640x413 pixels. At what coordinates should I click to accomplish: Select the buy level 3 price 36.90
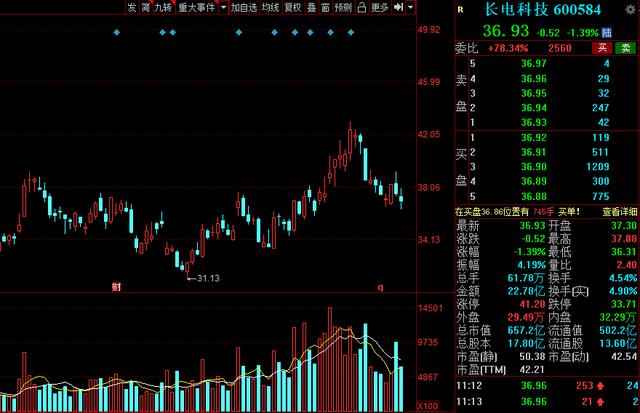[x=533, y=167]
